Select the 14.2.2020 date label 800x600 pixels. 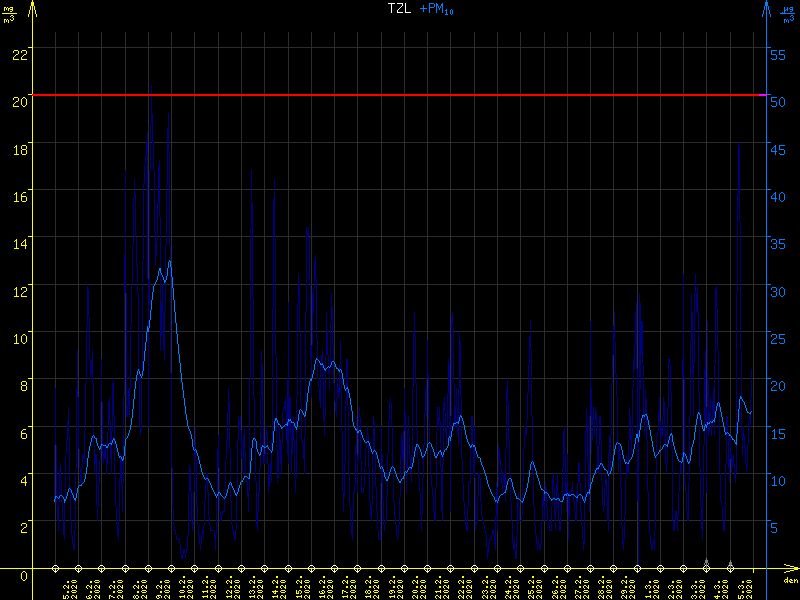pyautogui.click(x=276, y=587)
